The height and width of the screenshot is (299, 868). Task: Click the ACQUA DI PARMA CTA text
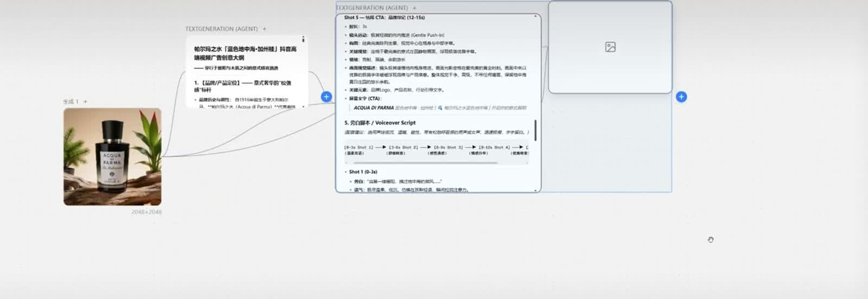tap(374, 108)
